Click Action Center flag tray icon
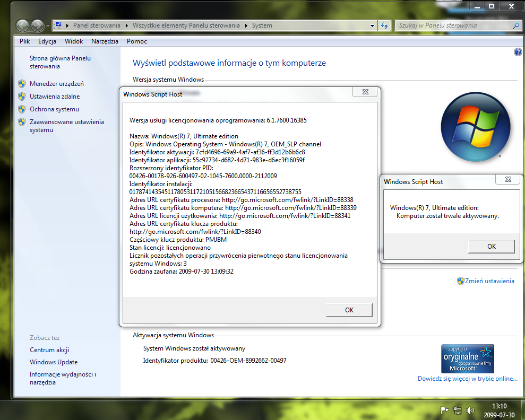 pos(444,410)
